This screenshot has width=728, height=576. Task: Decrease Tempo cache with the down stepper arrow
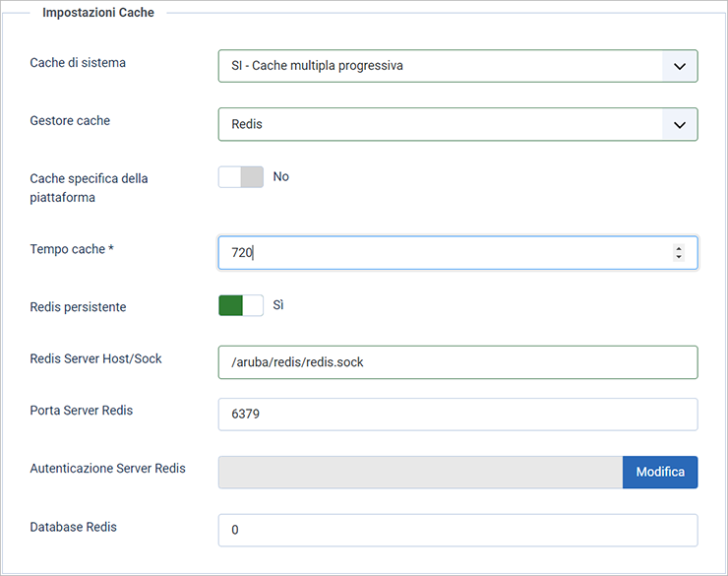click(679, 257)
